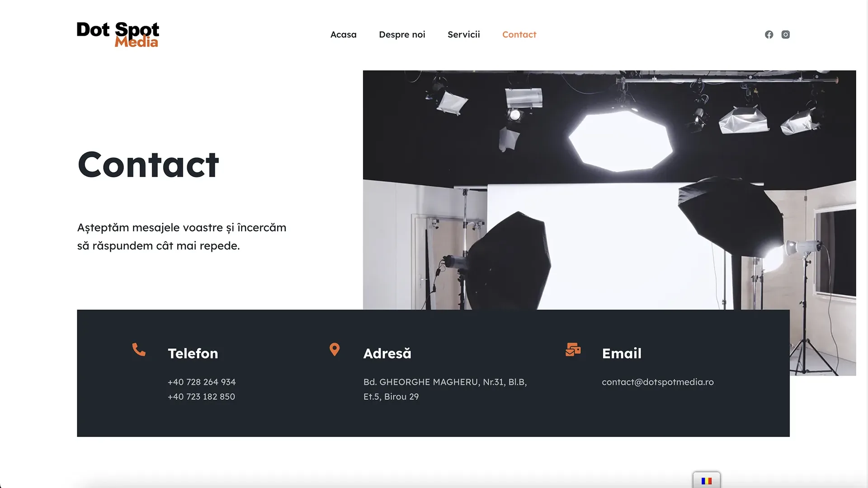Open the Romanian flag language switcher
The image size is (868, 488).
707,481
